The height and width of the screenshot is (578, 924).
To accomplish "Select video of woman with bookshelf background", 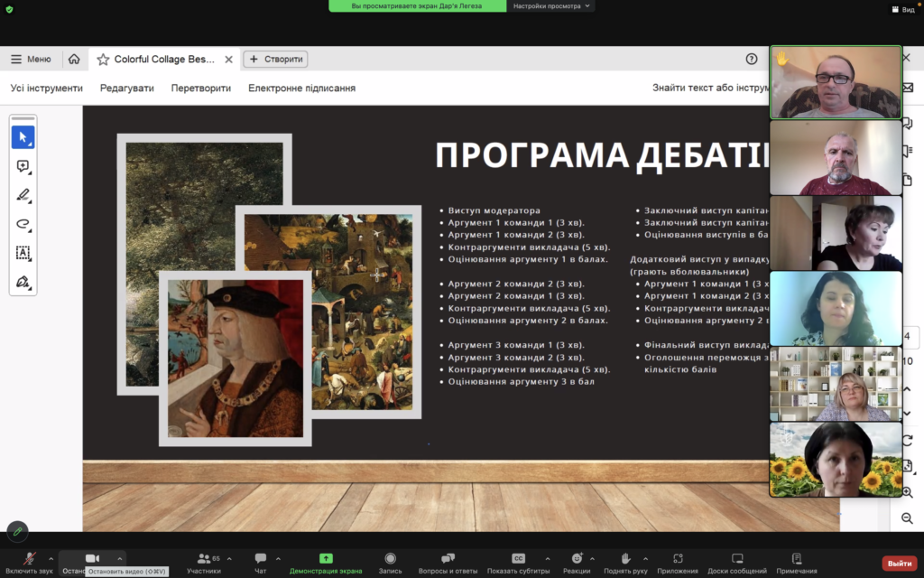I will point(836,384).
